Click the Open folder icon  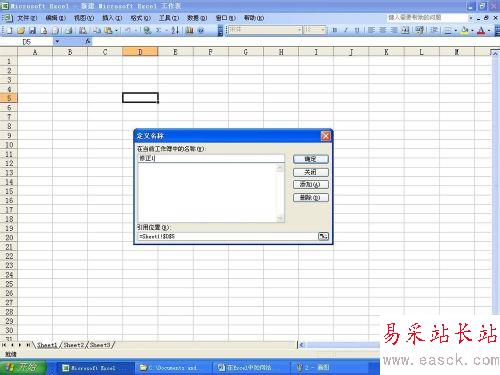21,31
